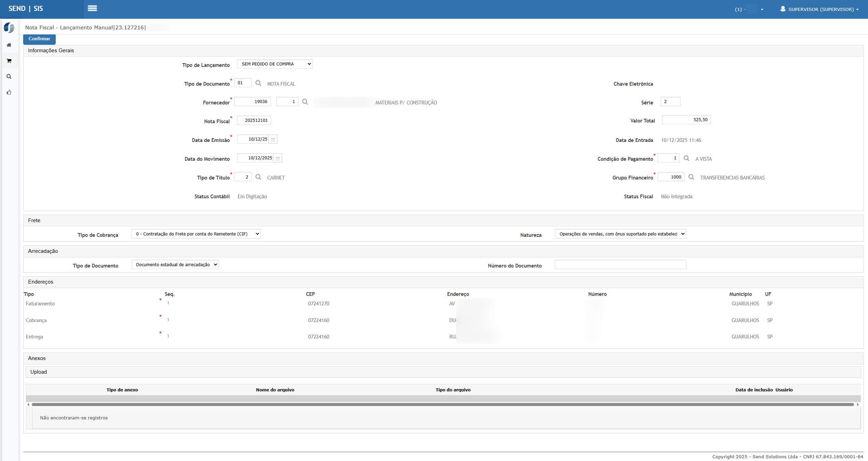Click the hamburger menu icon in header
Image resolution: width=868 pixels, height=461 pixels.
coord(92,9)
